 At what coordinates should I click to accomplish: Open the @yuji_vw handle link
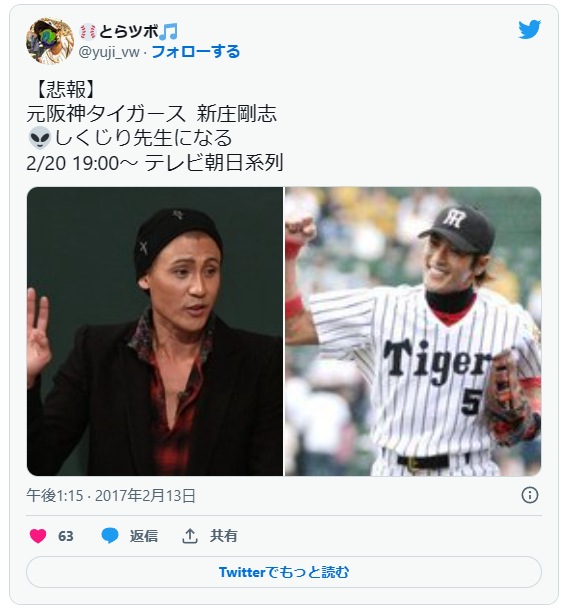[109, 52]
